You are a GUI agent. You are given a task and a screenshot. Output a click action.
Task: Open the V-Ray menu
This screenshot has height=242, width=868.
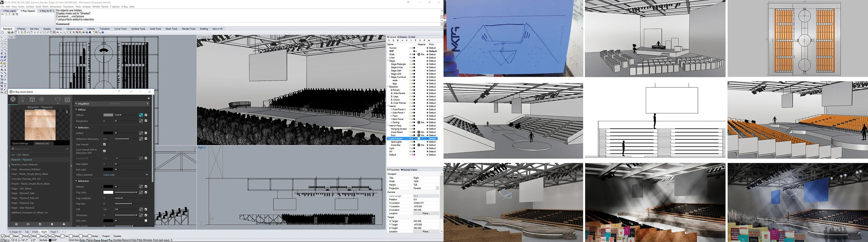click(124, 7)
